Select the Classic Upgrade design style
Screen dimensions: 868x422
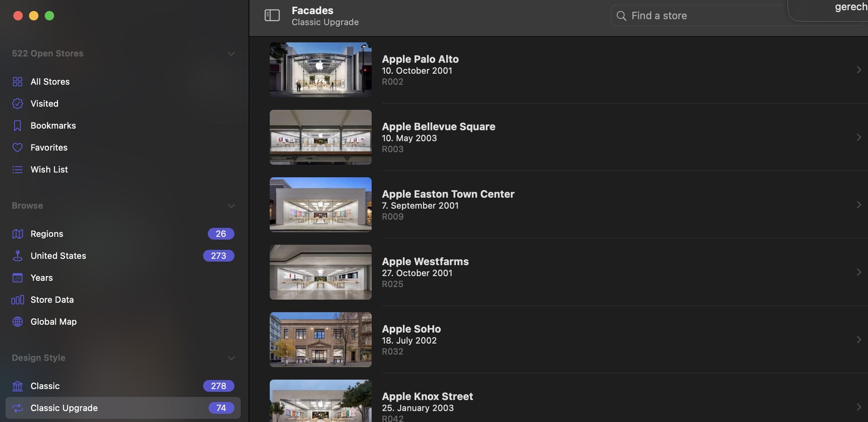(123, 408)
